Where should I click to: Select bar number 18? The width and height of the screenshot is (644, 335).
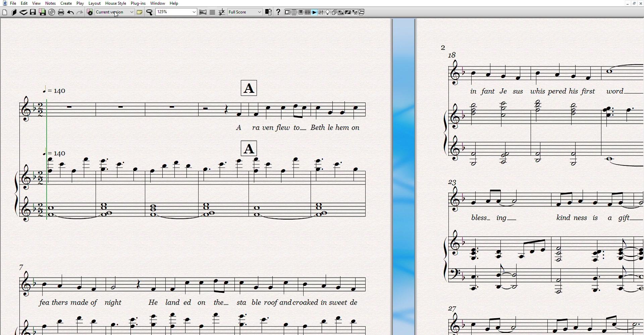pos(452,55)
